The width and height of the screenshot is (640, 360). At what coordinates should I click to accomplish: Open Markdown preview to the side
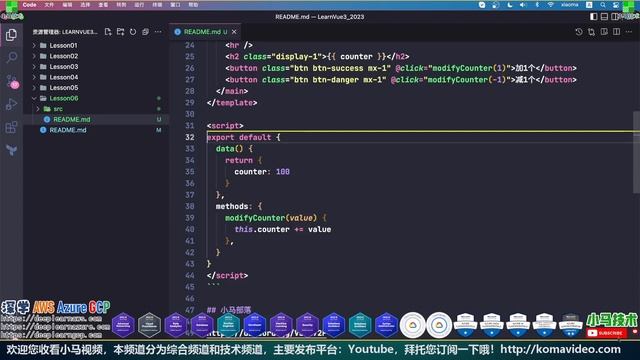[x=604, y=32]
